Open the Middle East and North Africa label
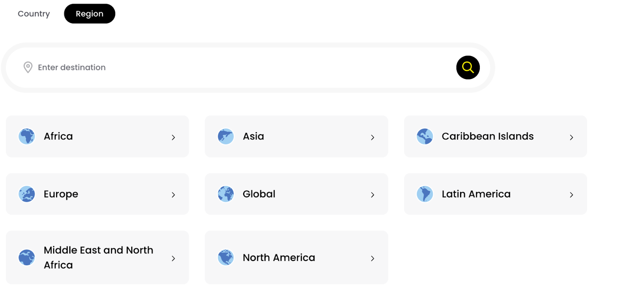644x303 pixels. [x=99, y=258]
